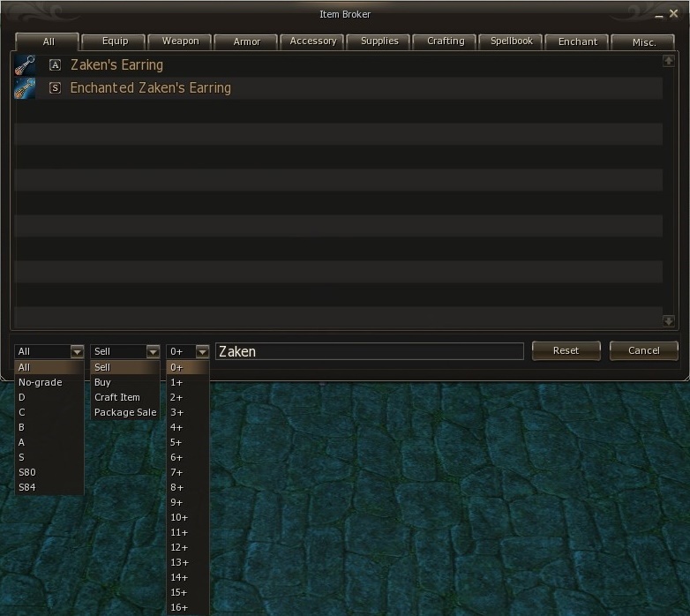Switch to the Weapon tab
The height and width of the screenshot is (616, 690).
click(180, 41)
